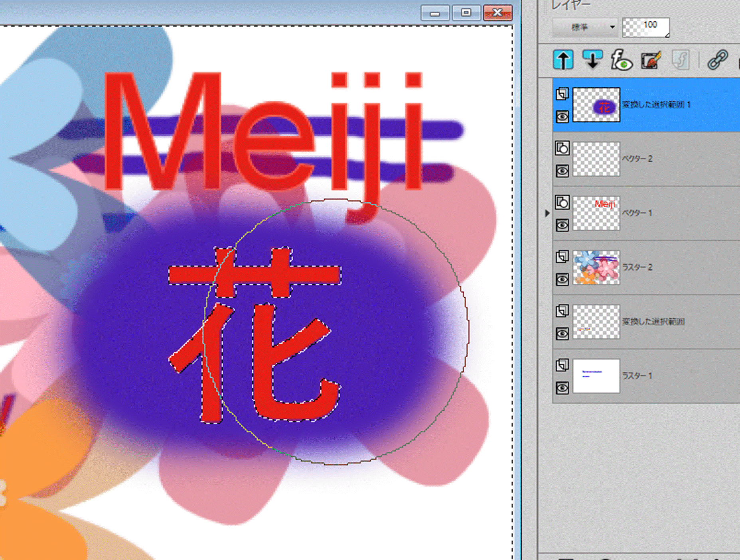This screenshot has height=560, width=740.
Task: Click the 変換した選択範囲 1 layer name
Action: point(656,104)
